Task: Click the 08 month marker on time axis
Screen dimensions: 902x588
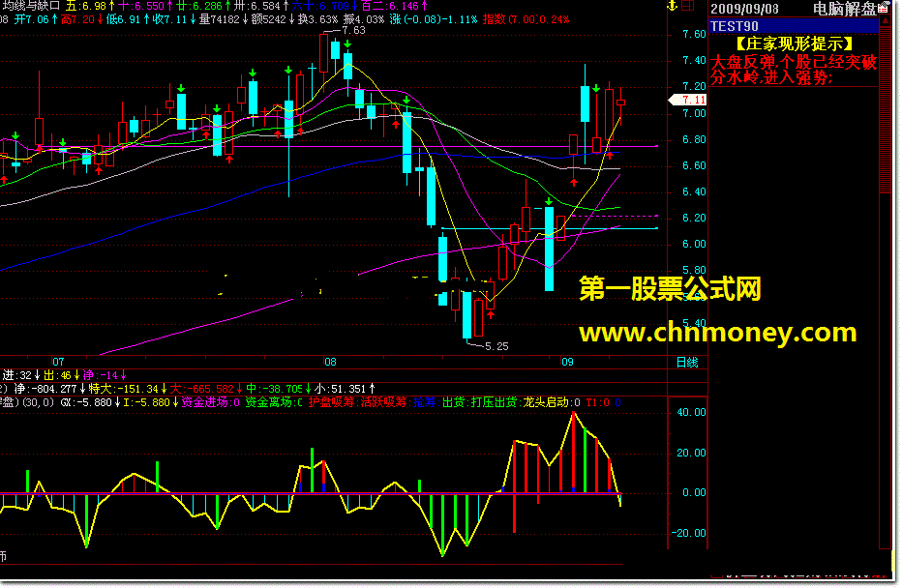Action: tap(330, 362)
